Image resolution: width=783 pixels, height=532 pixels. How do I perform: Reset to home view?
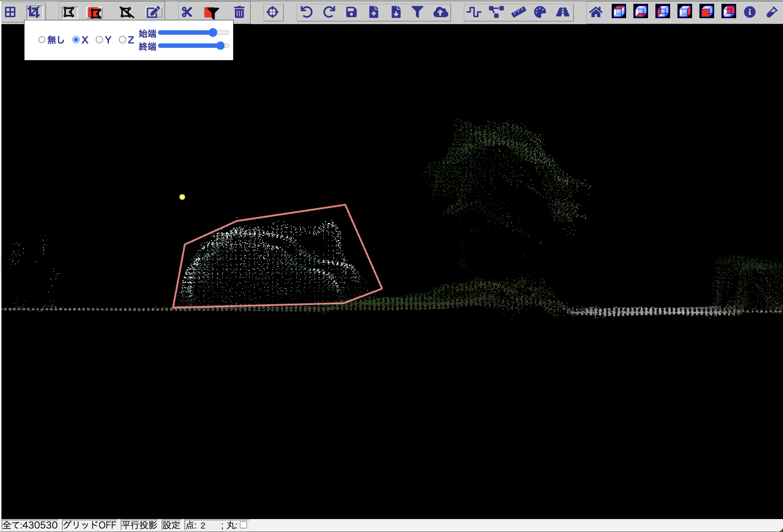click(x=596, y=12)
